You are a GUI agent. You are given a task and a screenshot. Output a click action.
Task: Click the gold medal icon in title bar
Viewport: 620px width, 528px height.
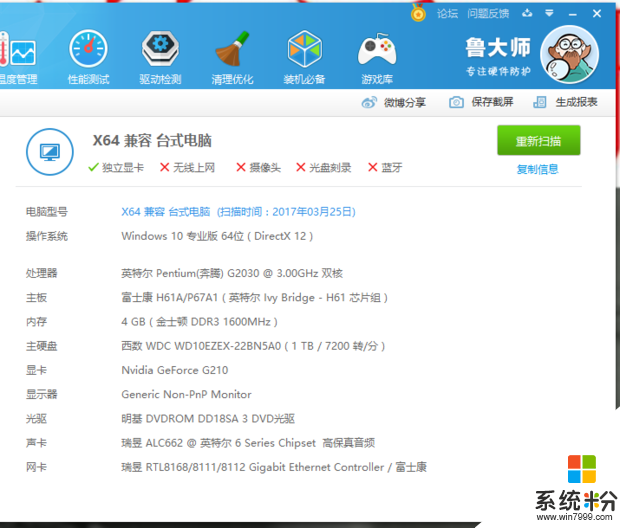[x=418, y=13]
